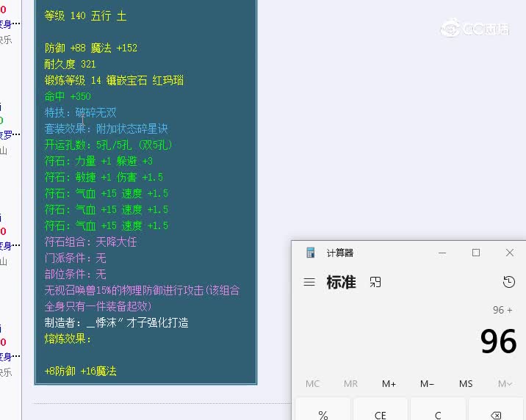Store value with MS button
This screenshot has width=526, height=420.
[466, 383]
